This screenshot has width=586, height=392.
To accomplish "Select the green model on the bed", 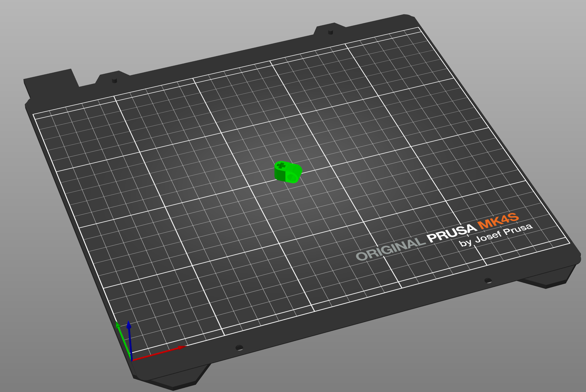I will 288,172.
